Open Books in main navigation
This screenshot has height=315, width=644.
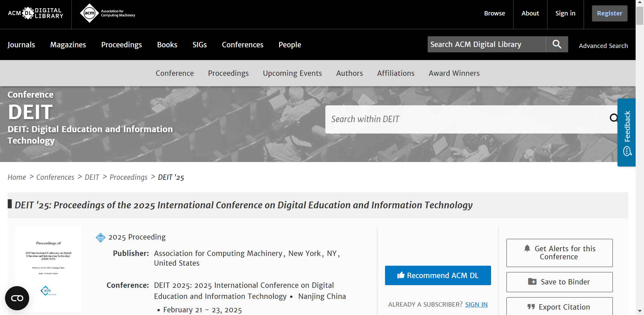pos(167,45)
